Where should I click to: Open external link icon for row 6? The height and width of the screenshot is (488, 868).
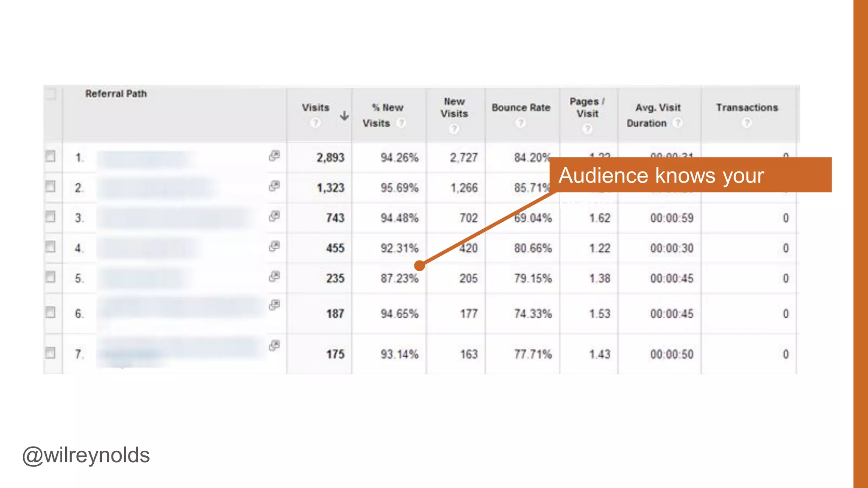pos(274,305)
